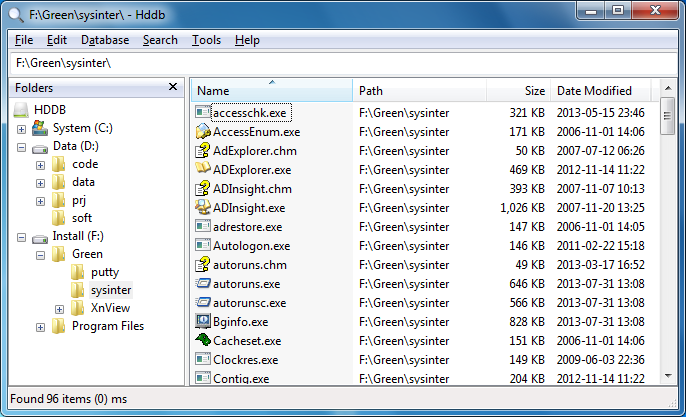Open the Edit menu
The image size is (686, 417).
pos(57,40)
